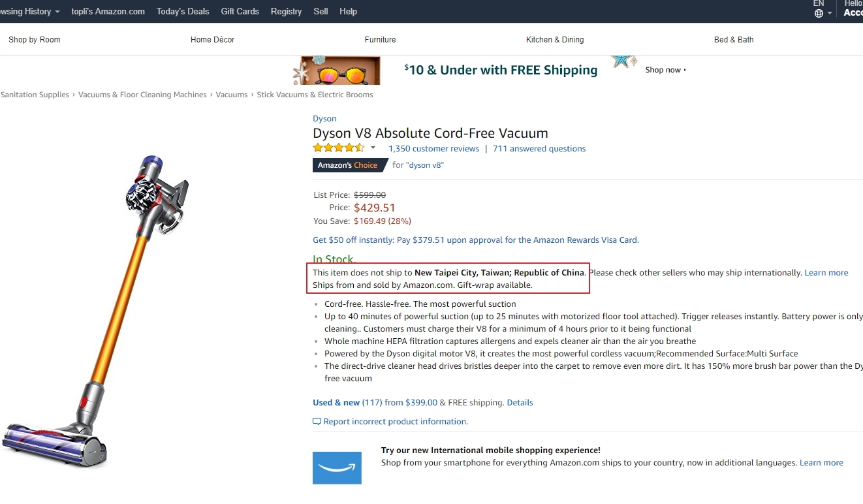Open the EN language selector arrow
This screenshot has width=863, height=504.
pyautogui.click(x=830, y=13)
